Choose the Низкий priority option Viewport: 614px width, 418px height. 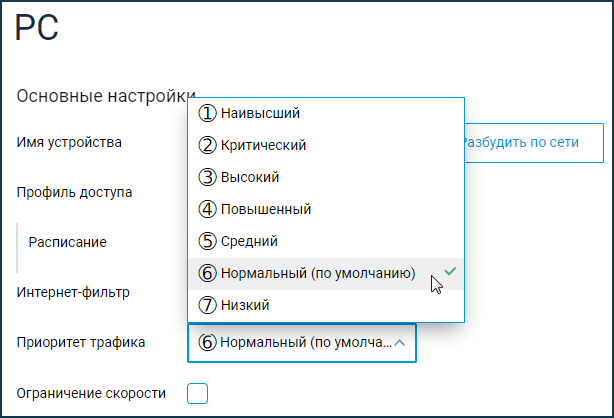[326, 306]
